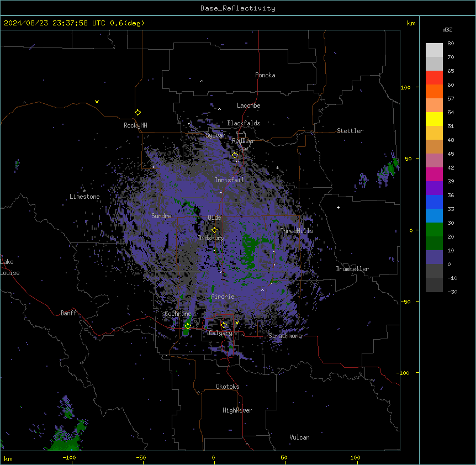Image resolution: width=476 pixels, height=465 pixels.
Task: Click the Cochrane label
Action: pyautogui.click(x=178, y=314)
